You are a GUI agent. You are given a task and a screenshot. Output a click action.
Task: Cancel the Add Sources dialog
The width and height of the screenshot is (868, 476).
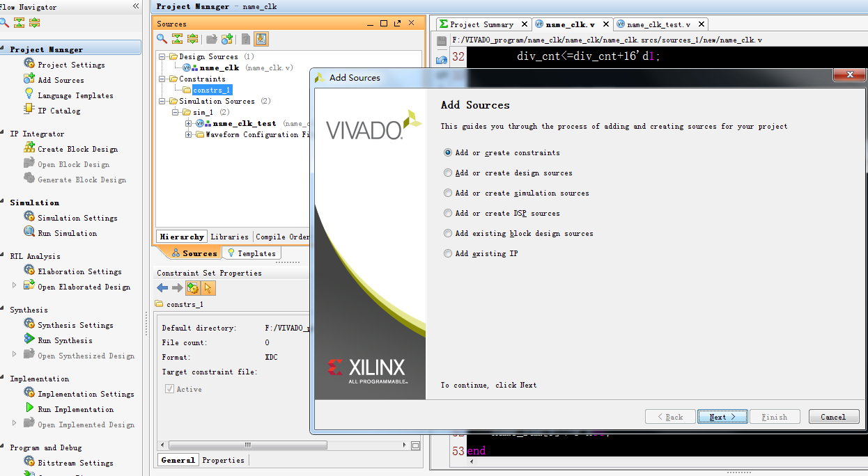tap(833, 417)
